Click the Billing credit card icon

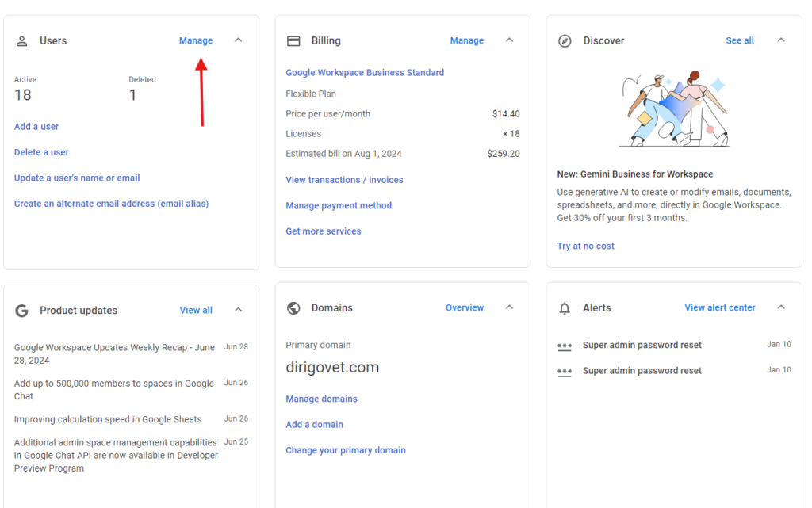[293, 41]
